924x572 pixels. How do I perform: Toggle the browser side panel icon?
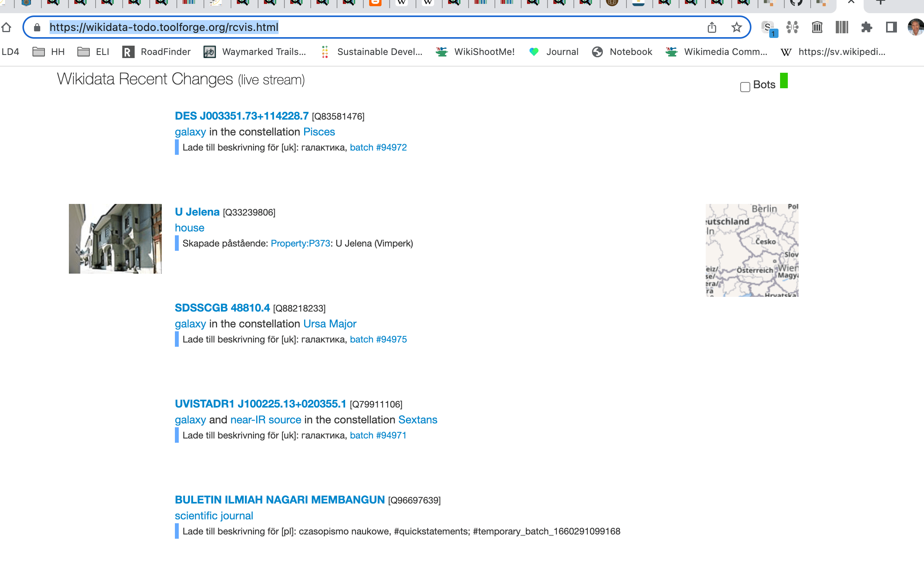[x=891, y=27]
